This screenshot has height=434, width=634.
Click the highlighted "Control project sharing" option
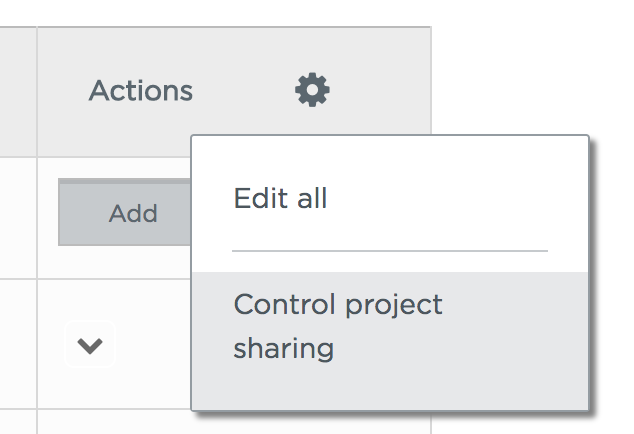coord(390,341)
